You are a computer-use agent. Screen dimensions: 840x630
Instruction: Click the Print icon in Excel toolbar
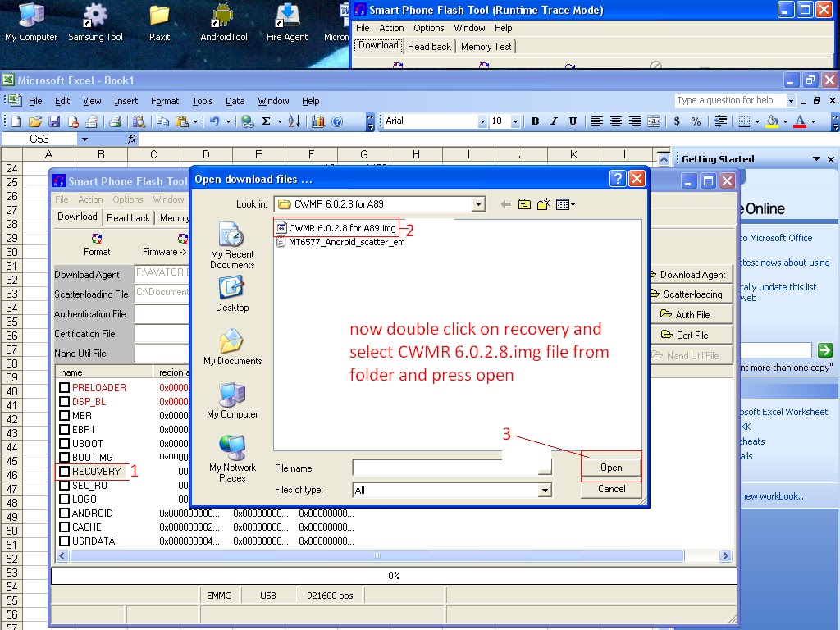pos(115,121)
